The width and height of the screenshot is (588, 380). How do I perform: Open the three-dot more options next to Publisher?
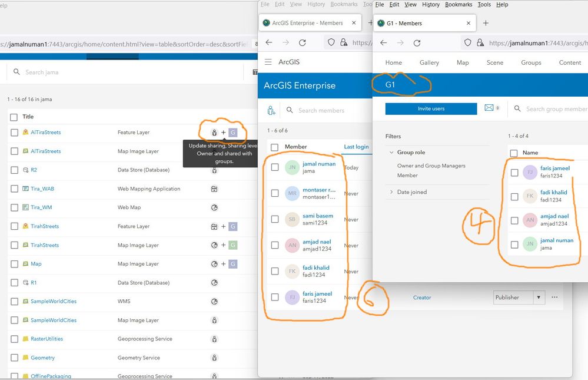[554, 298]
